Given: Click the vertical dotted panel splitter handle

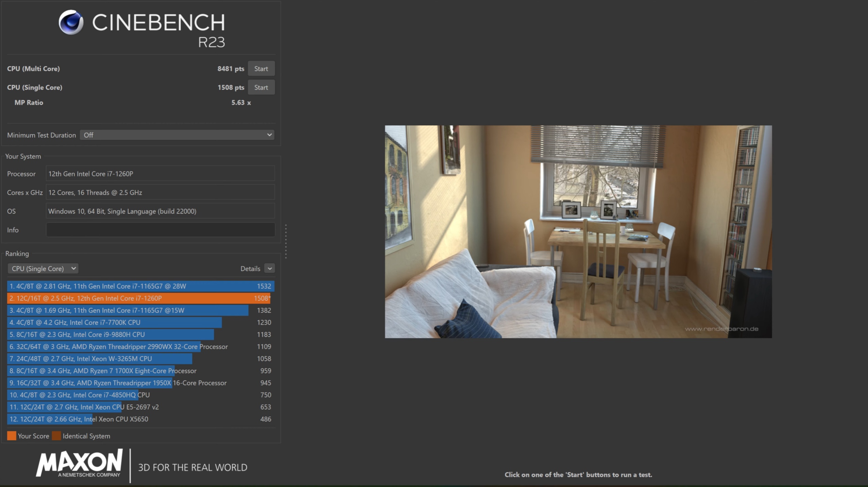Looking at the screenshot, I should [x=286, y=241].
